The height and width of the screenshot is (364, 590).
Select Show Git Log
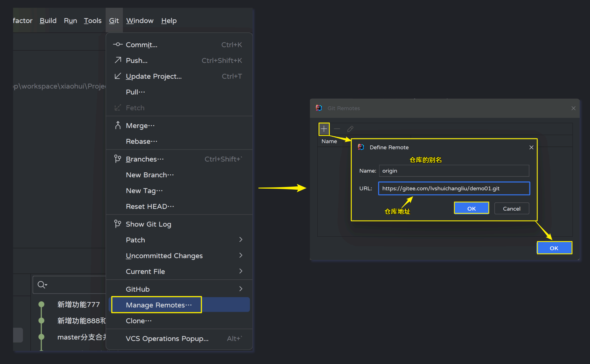tap(148, 224)
